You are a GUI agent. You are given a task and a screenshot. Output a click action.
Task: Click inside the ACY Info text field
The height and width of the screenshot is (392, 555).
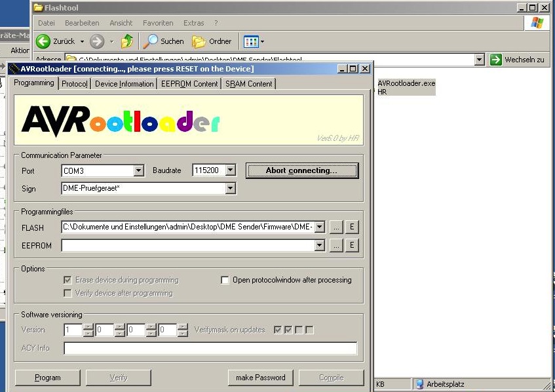tap(210, 348)
